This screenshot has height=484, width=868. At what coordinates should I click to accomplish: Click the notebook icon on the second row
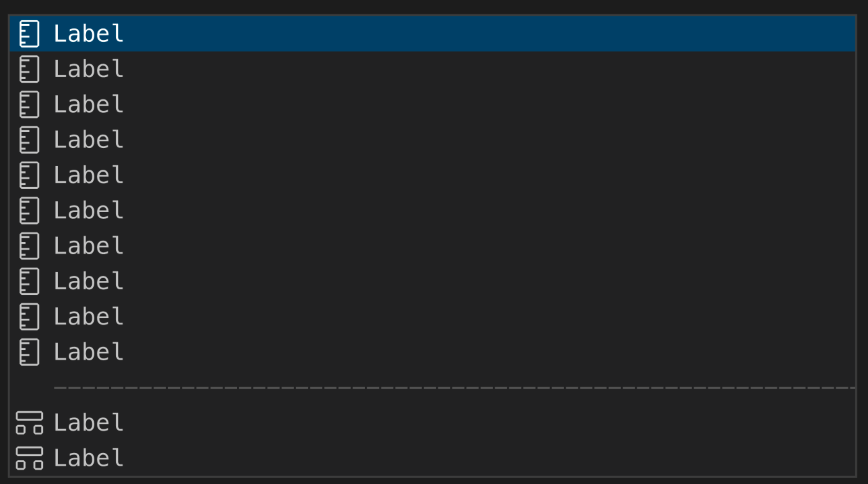click(x=30, y=70)
